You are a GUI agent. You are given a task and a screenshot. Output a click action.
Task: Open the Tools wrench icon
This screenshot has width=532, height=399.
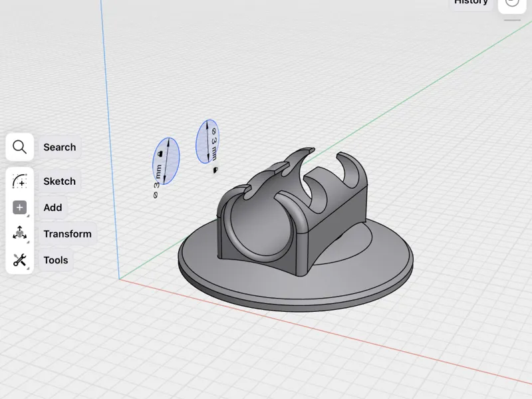click(x=20, y=260)
